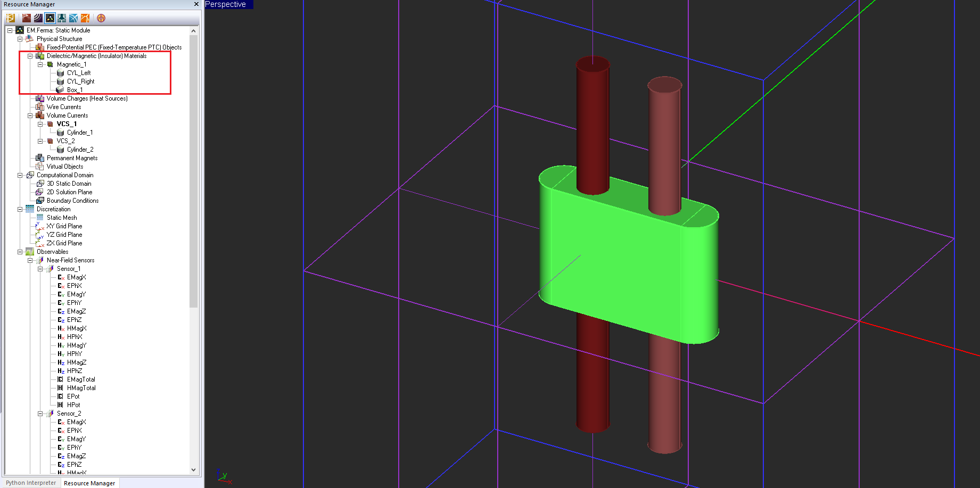The width and height of the screenshot is (980, 488).
Task: Click the purple wave-pattern module toolbar icon
Action: (x=38, y=18)
